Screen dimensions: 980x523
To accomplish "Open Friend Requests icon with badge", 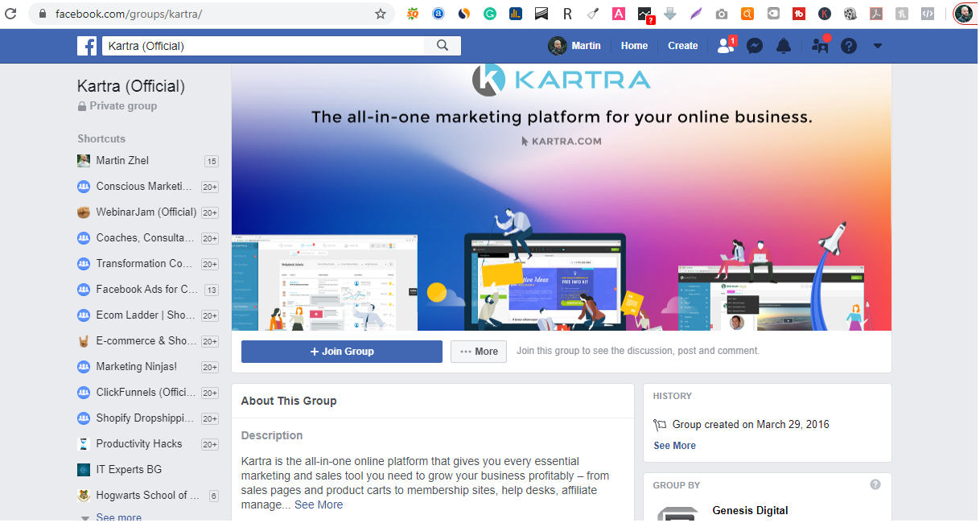I will pos(726,46).
